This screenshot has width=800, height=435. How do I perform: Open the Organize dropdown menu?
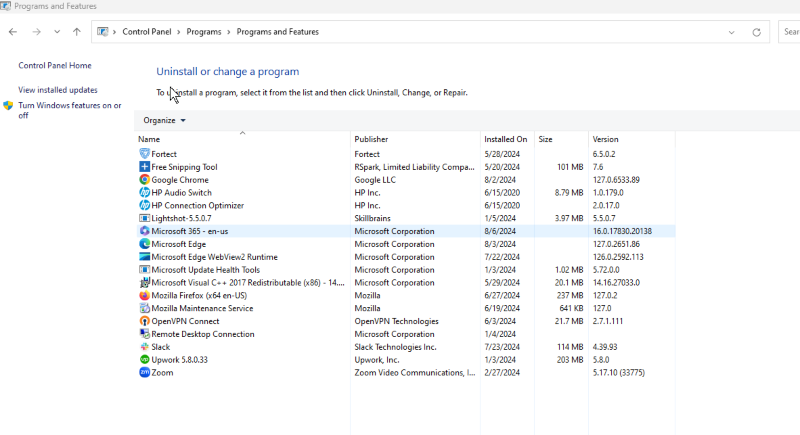pyautogui.click(x=164, y=120)
